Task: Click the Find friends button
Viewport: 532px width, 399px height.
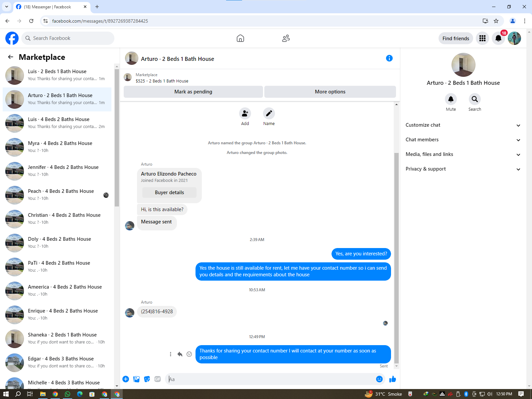Action: click(x=456, y=38)
